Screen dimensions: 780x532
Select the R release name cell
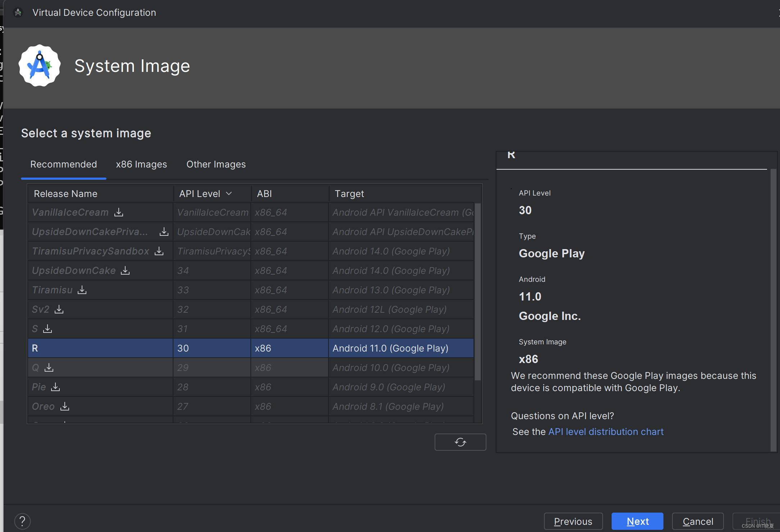tap(100, 348)
